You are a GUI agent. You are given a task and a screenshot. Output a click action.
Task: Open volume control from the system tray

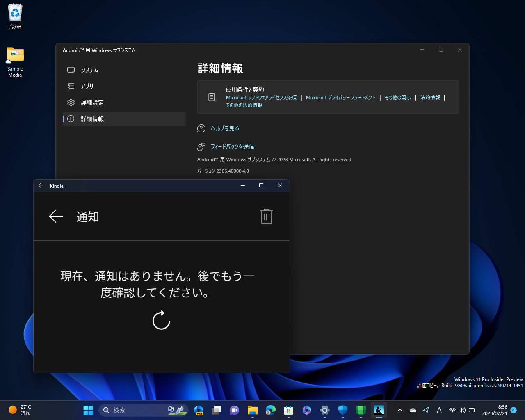[x=462, y=410]
